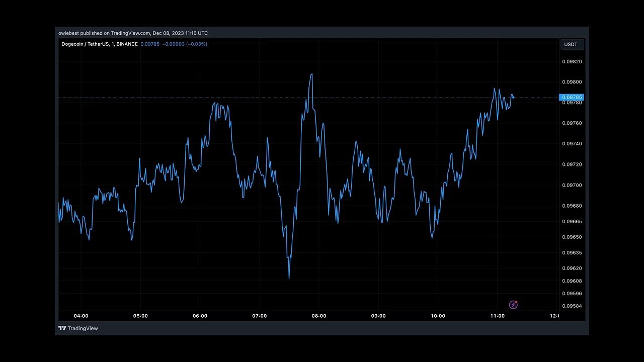
Task: Click the chart's highest peak near 08:00
Action: pos(312,74)
